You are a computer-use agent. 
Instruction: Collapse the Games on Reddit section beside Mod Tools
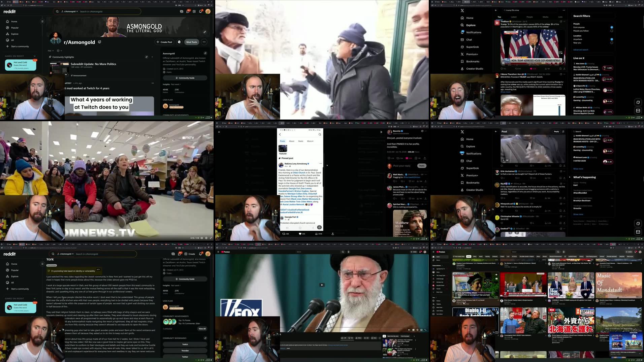[x=34, y=56]
